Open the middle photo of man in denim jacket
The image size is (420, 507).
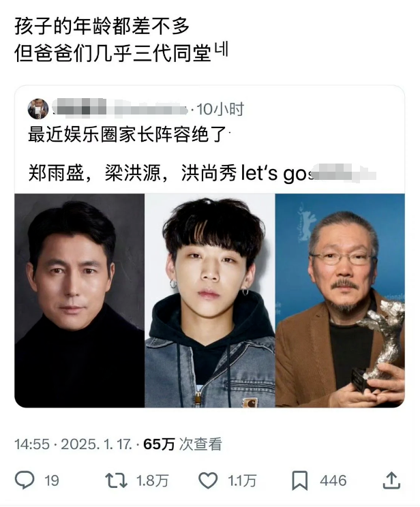click(x=210, y=301)
